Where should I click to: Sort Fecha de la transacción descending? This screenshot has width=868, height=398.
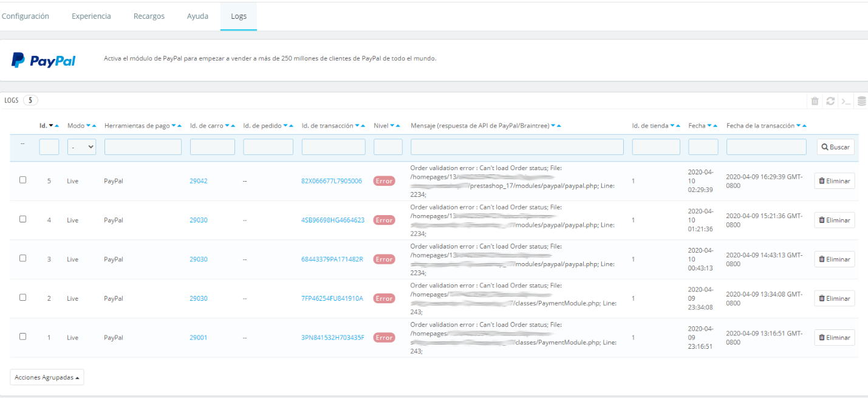coord(798,126)
